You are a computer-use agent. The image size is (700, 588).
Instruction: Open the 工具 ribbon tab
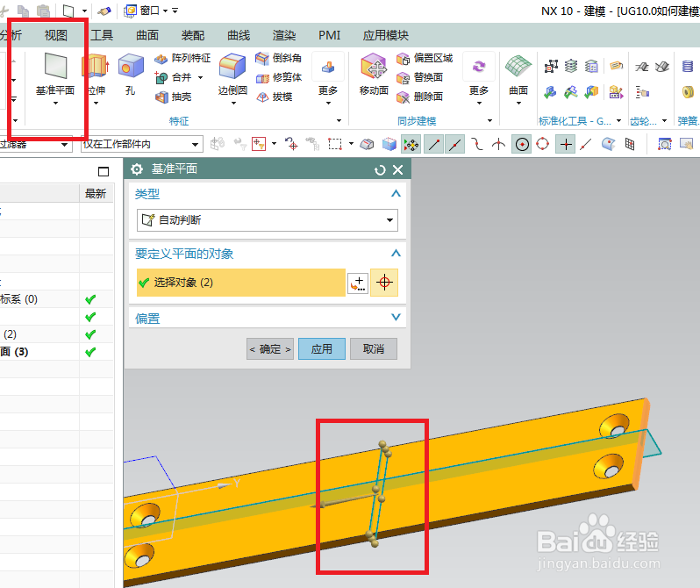coord(102,35)
